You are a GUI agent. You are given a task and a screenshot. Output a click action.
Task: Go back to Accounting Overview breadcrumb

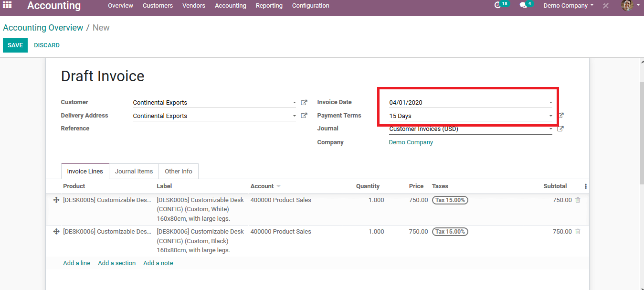coord(43,28)
